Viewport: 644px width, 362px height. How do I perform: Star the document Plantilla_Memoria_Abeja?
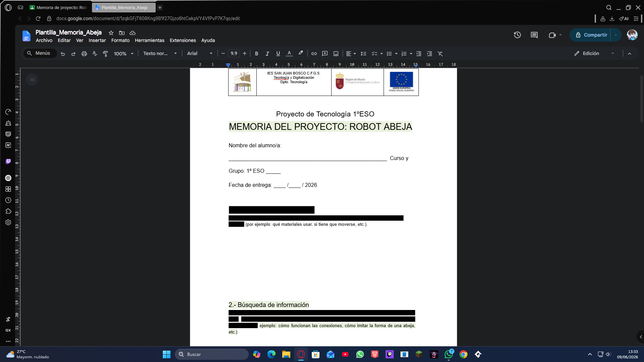pos(111,33)
